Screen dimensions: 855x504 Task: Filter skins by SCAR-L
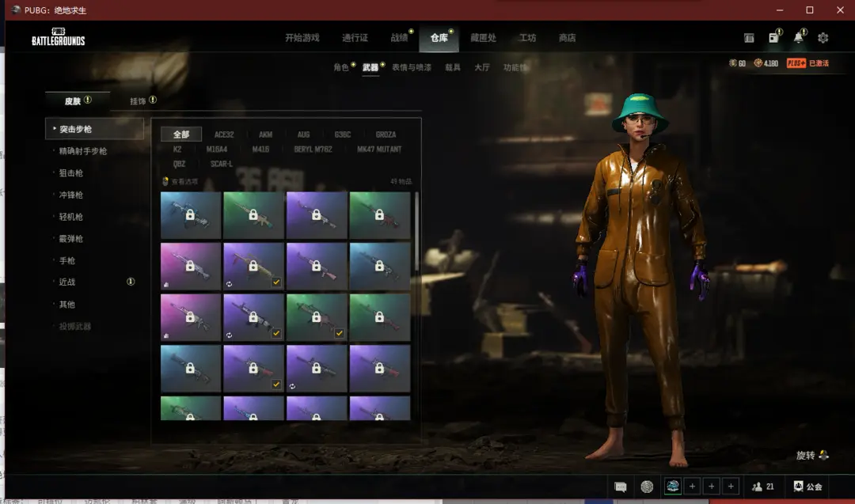coord(222,164)
